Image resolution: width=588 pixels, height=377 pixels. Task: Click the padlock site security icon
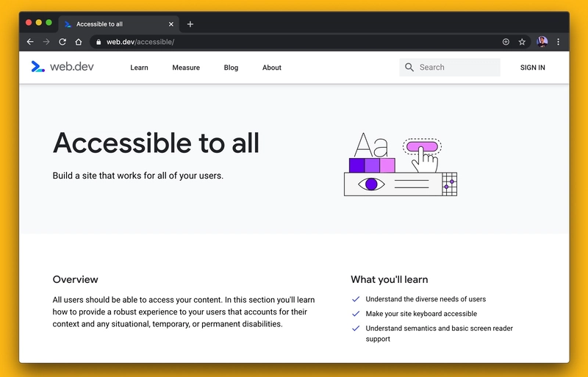pyautogui.click(x=98, y=42)
